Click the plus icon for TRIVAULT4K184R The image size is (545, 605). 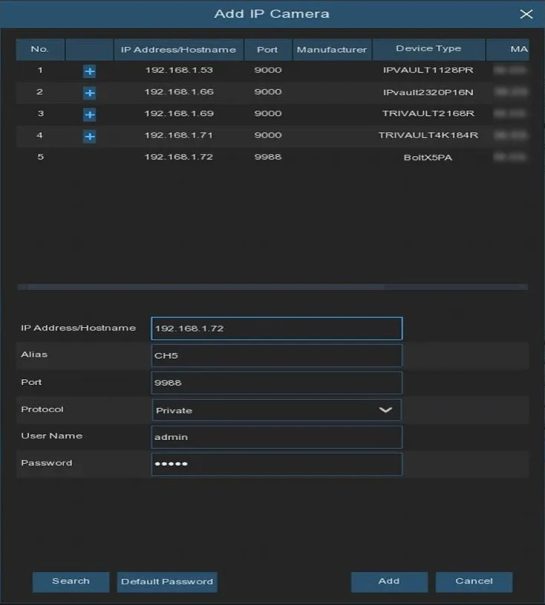click(x=89, y=136)
